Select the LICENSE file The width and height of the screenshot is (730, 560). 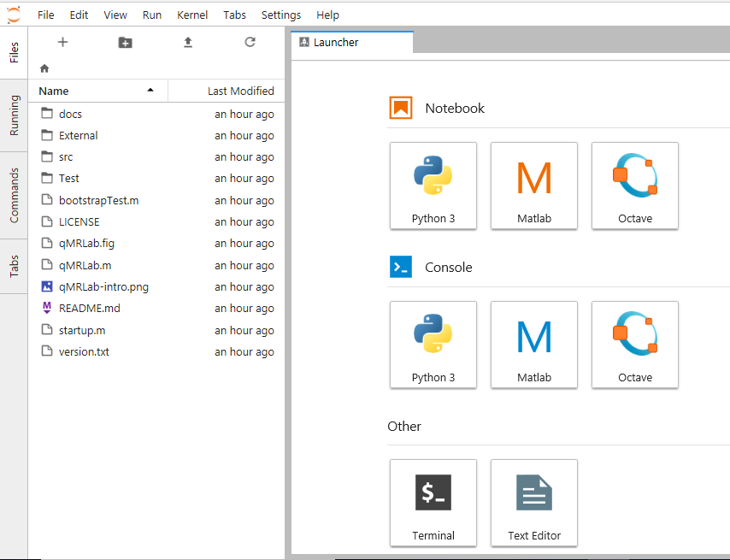(156, 222)
